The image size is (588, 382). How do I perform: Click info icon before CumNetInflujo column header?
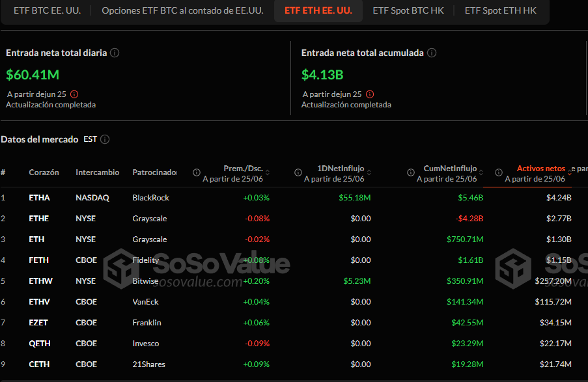coord(411,172)
